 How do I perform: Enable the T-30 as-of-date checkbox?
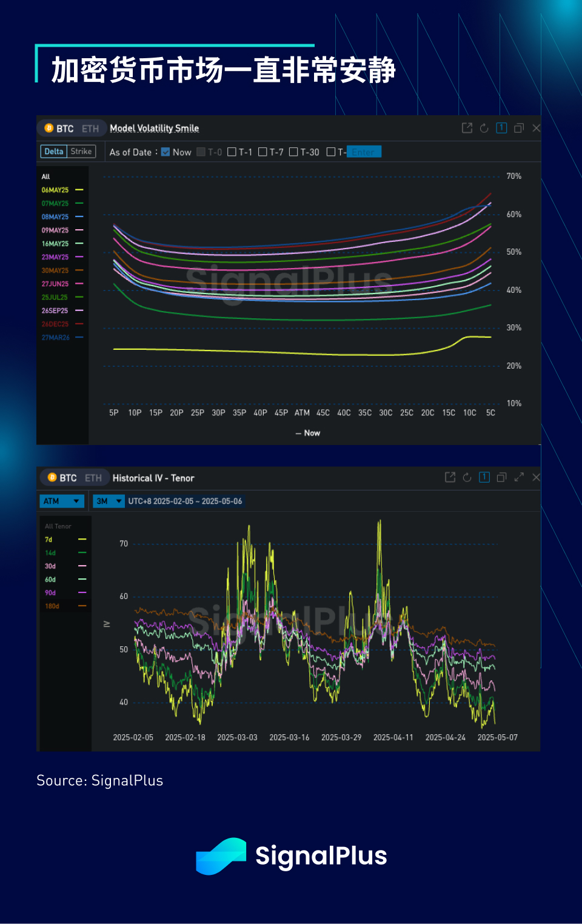coord(293,152)
